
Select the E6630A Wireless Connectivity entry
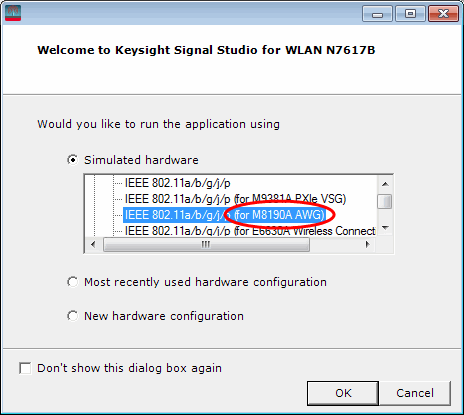click(x=250, y=231)
